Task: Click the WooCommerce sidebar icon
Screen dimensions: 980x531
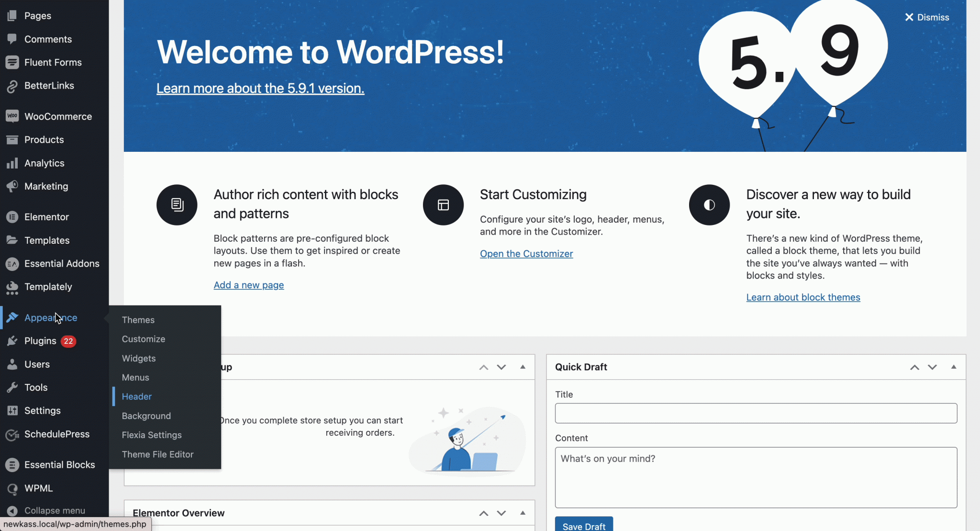Action: pyautogui.click(x=12, y=116)
